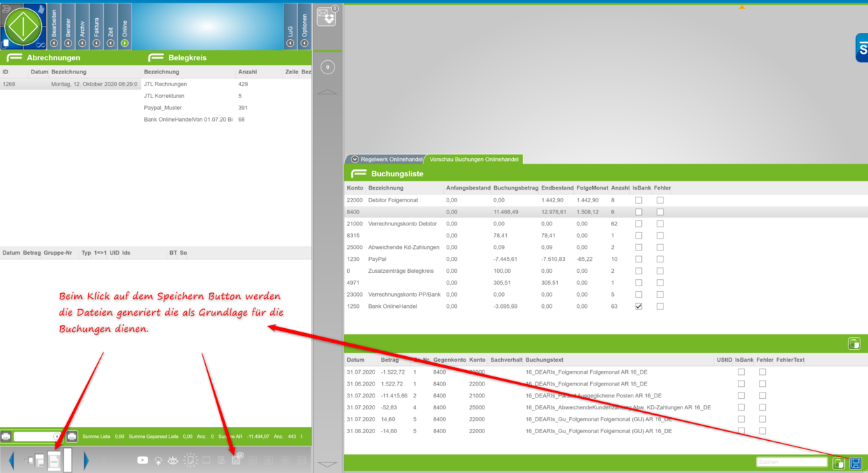Click the copy icon next to Suchen field
Image resolution: width=868 pixels, height=473 pixels.
(839, 463)
